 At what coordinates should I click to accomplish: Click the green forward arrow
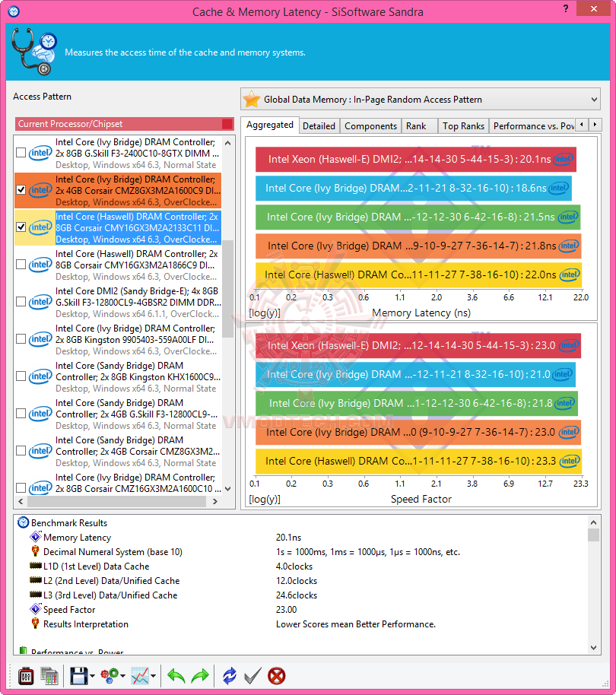[x=199, y=677]
